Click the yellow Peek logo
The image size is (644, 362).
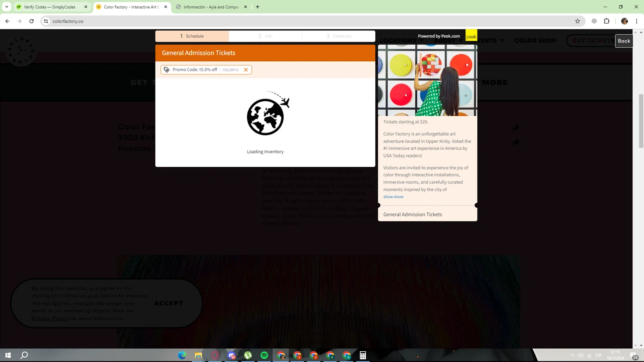coord(471,35)
